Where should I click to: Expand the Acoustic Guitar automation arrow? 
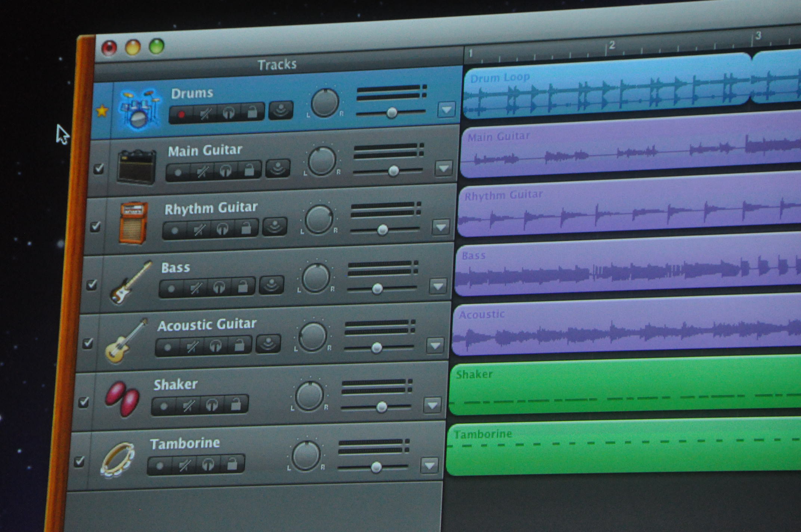pyautogui.click(x=435, y=345)
